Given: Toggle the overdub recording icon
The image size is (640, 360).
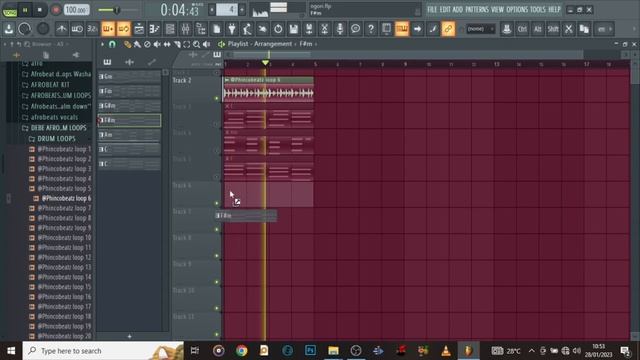Looking at the screenshot, I should (x=108, y=29).
